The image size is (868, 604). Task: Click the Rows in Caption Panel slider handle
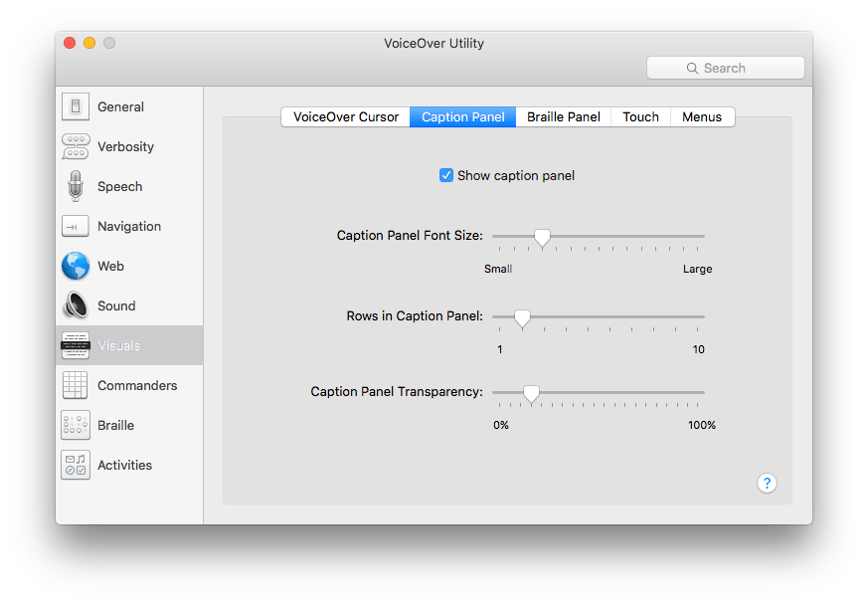click(x=523, y=318)
